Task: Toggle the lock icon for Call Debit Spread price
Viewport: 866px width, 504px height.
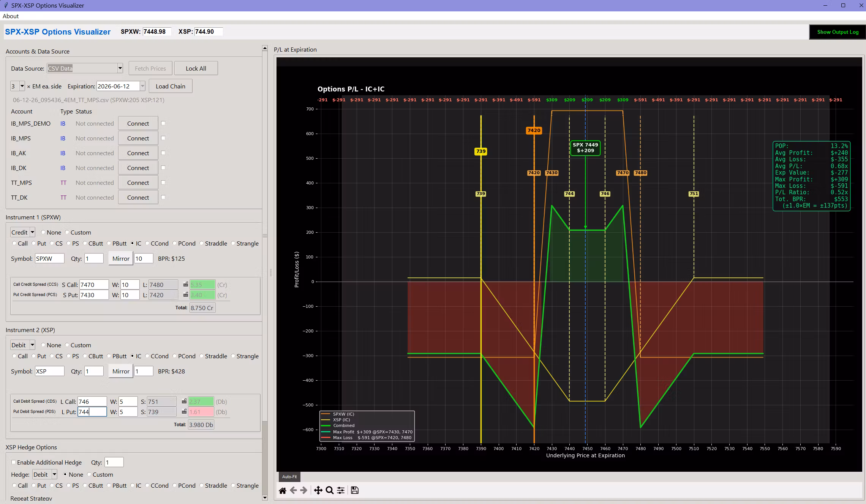Action: (x=184, y=401)
